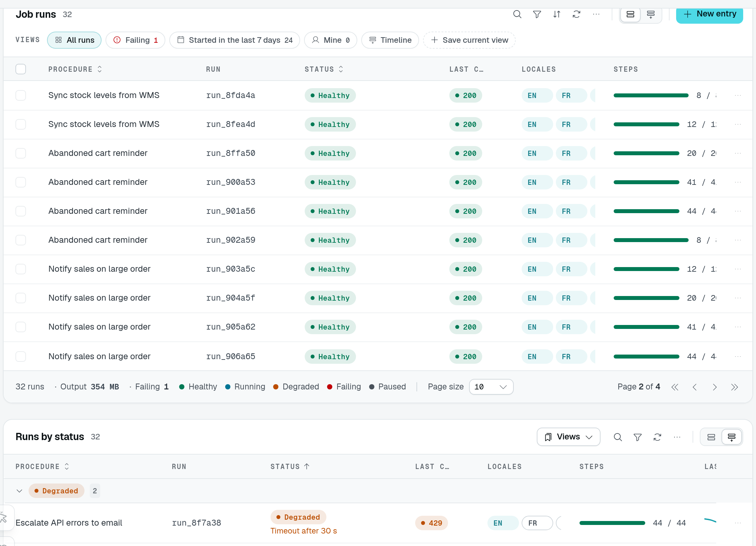Viewport: 756px width, 546px height.
Task: Open filter in Runs by status panel
Action: 637,437
